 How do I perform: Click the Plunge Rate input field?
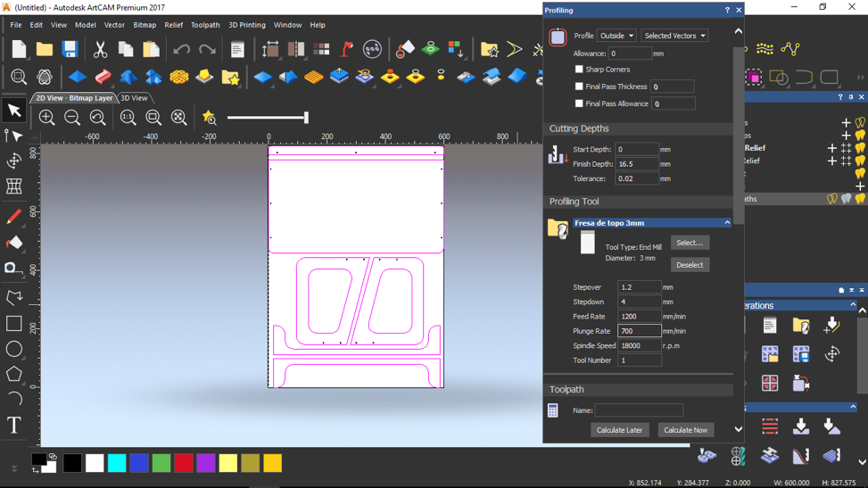pos(640,331)
